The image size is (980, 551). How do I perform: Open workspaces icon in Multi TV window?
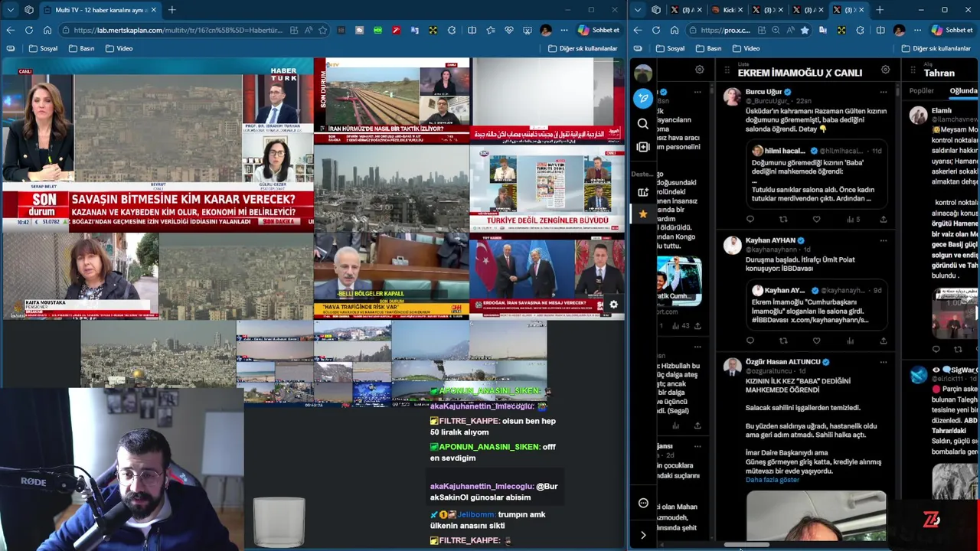[28, 10]
